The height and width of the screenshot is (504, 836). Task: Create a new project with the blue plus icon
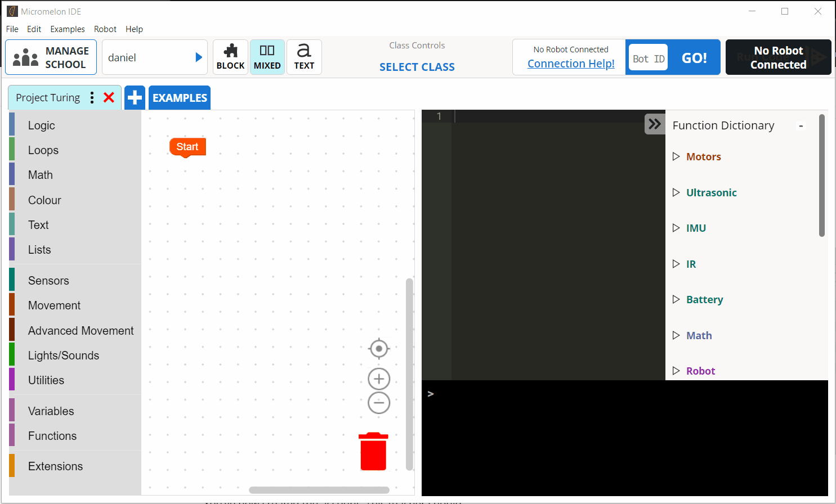click(135, 97)
